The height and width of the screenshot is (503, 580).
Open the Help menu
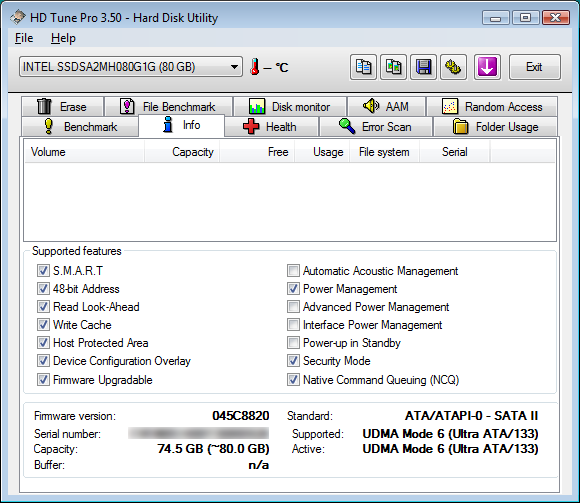pyautogui.click(x=63, y=38)
